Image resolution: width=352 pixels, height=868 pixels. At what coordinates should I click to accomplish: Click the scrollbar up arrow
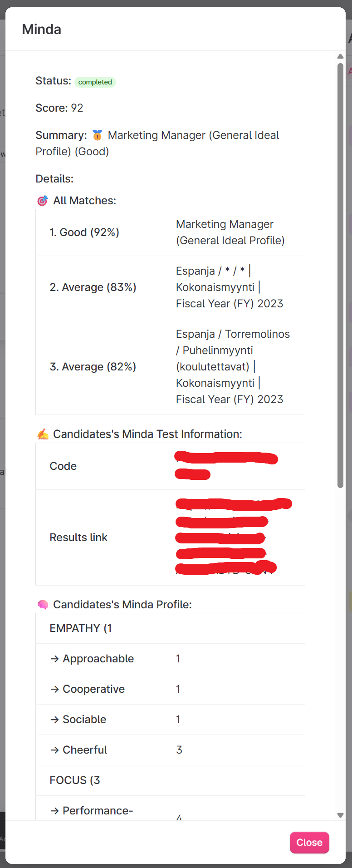point(340,57)
